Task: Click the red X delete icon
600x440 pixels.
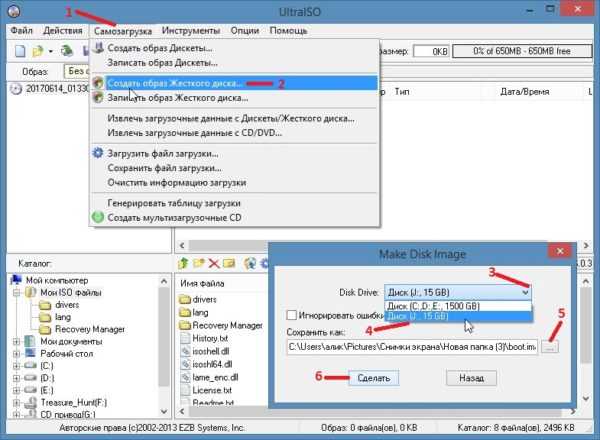Action: click(214, 263)
